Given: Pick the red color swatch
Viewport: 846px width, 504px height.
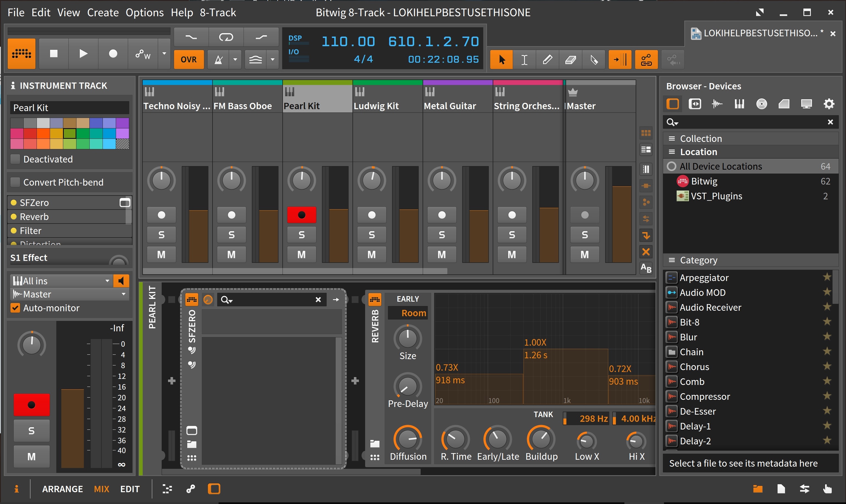Looking at the screenshot, I should 30,133.
